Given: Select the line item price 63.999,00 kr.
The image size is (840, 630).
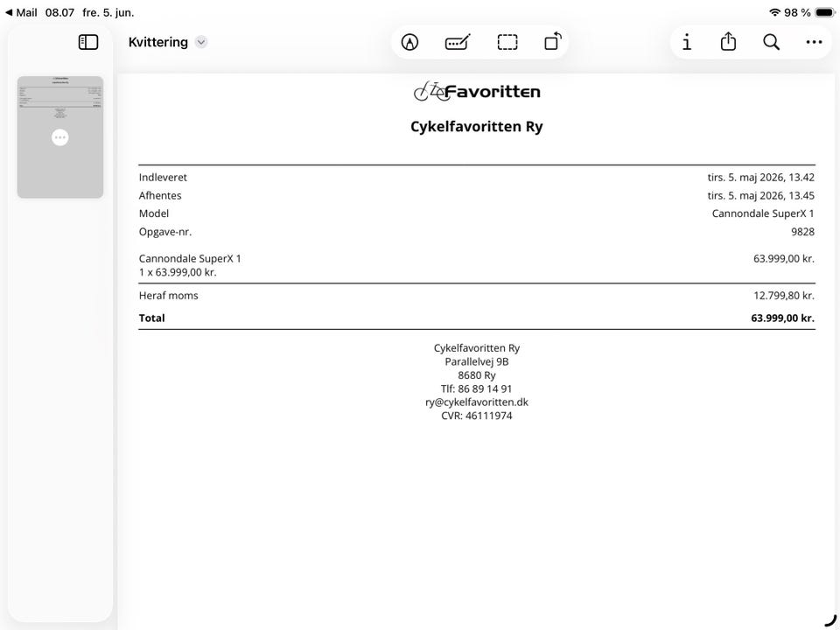Looking at the screenshot, I should [784, 259].
